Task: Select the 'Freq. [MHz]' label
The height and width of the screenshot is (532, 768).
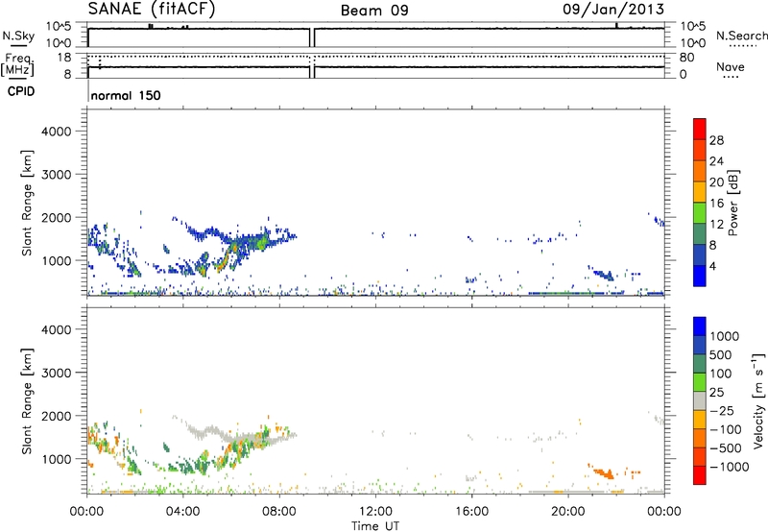Action: coord(17,65)
